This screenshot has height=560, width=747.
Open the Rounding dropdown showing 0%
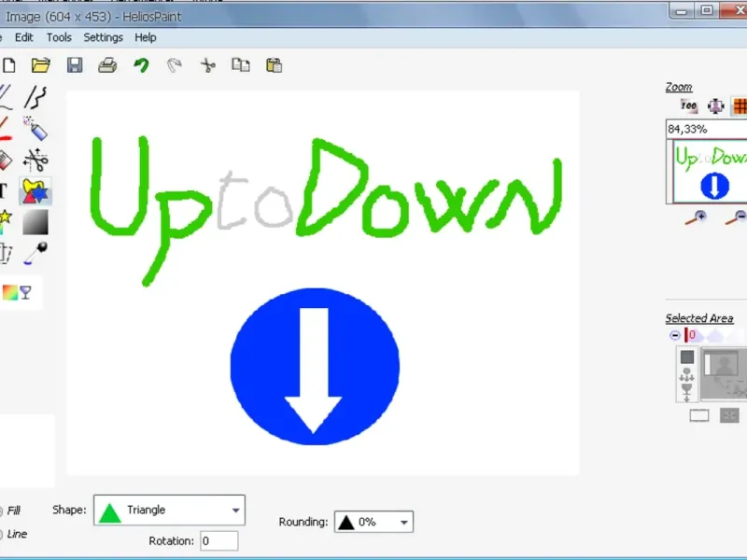click(373, 522)
